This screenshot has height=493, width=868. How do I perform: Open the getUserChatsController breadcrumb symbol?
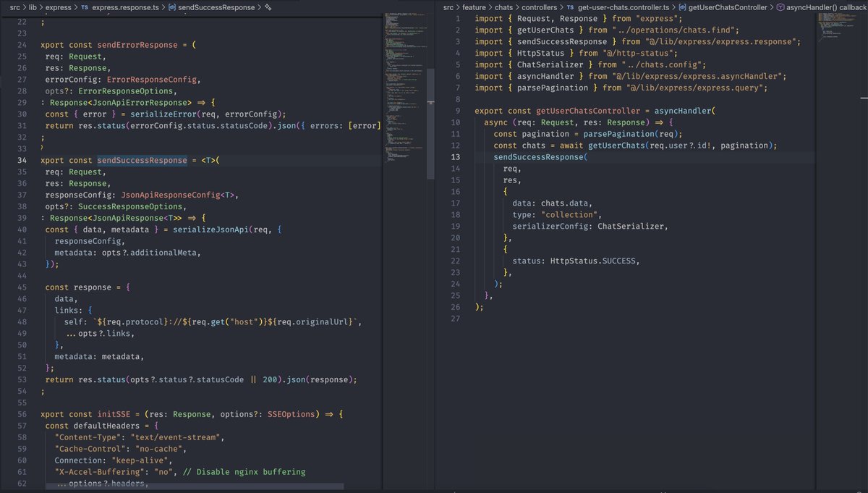pos(728,7)
